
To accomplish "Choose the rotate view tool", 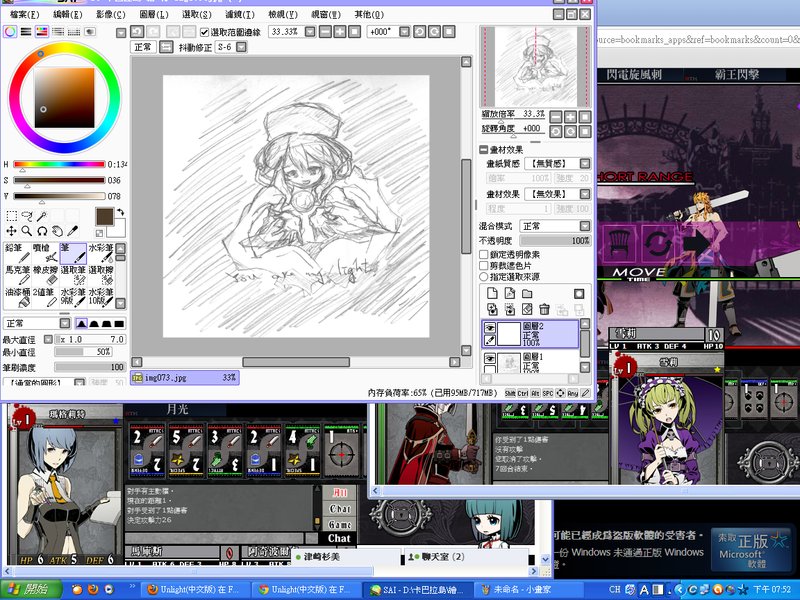I will [42, 231].
